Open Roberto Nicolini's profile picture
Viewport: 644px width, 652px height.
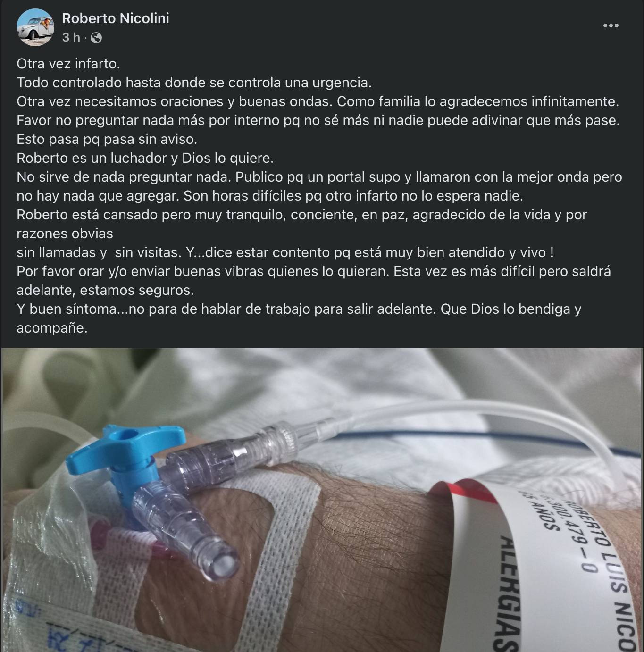35,27
